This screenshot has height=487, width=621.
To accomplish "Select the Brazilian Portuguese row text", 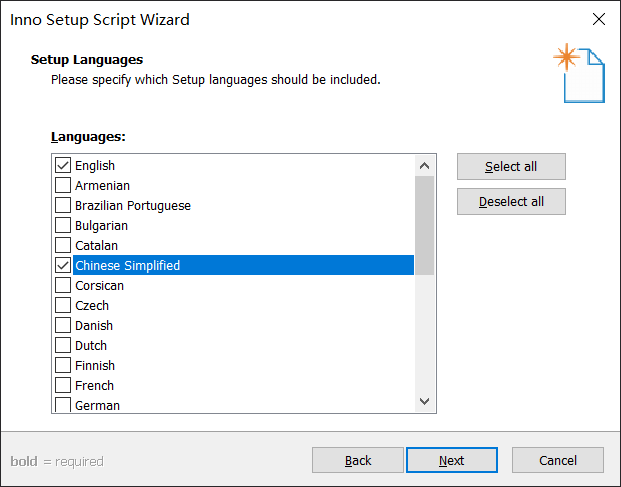I will [x=133, y=205].
